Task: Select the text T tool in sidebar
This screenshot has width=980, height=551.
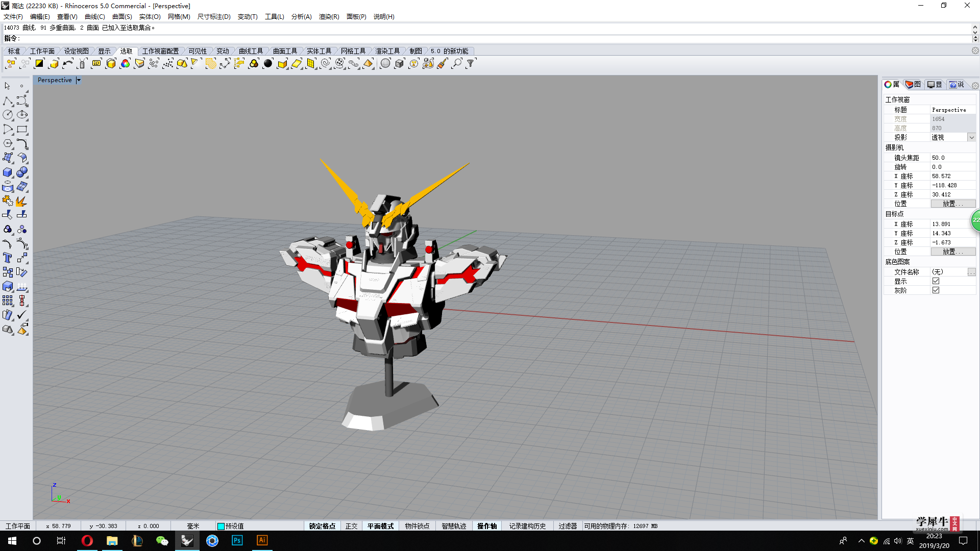Action: point(8,258)
